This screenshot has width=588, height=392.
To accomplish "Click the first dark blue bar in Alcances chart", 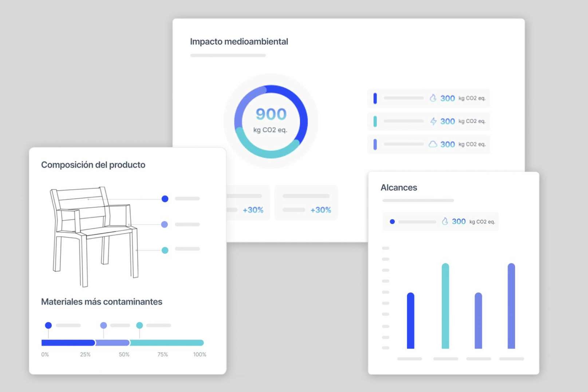I will click(410, 321).
